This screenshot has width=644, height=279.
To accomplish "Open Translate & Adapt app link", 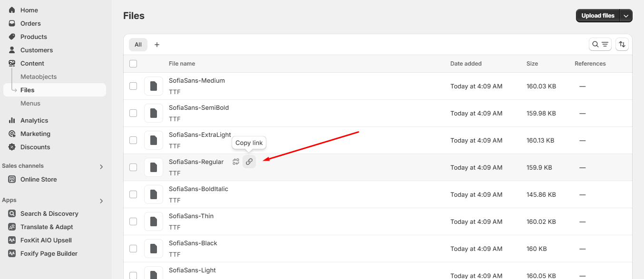I will tap(47, 227).
